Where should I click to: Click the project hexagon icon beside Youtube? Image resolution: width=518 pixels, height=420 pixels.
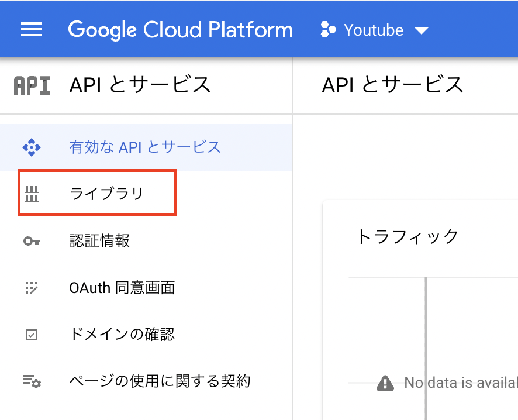point(328,30)
